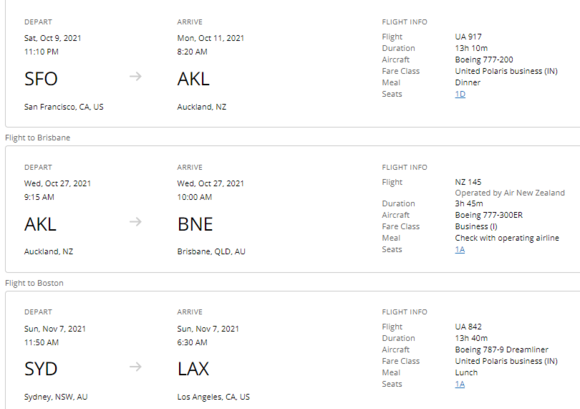Click the AKL arrival airport code
This screenshot has width=580, height=409.
(x=193, y=79)
